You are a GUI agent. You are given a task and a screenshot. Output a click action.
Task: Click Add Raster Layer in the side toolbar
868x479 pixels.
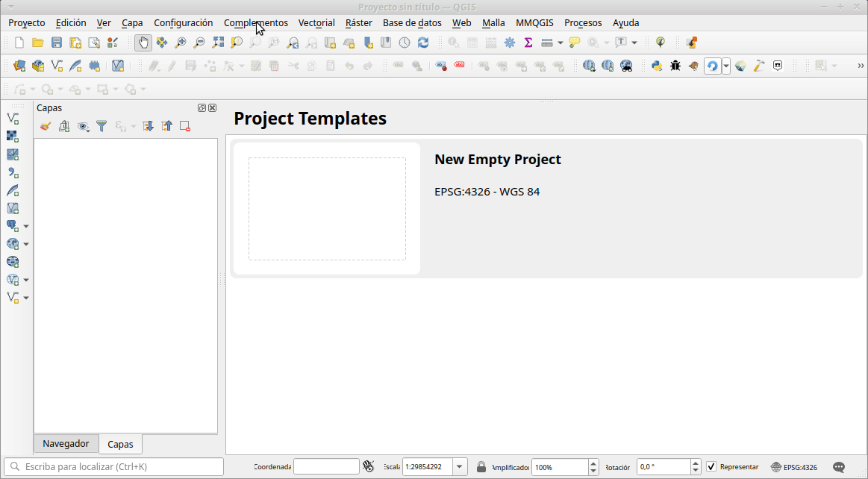(12, 136)
